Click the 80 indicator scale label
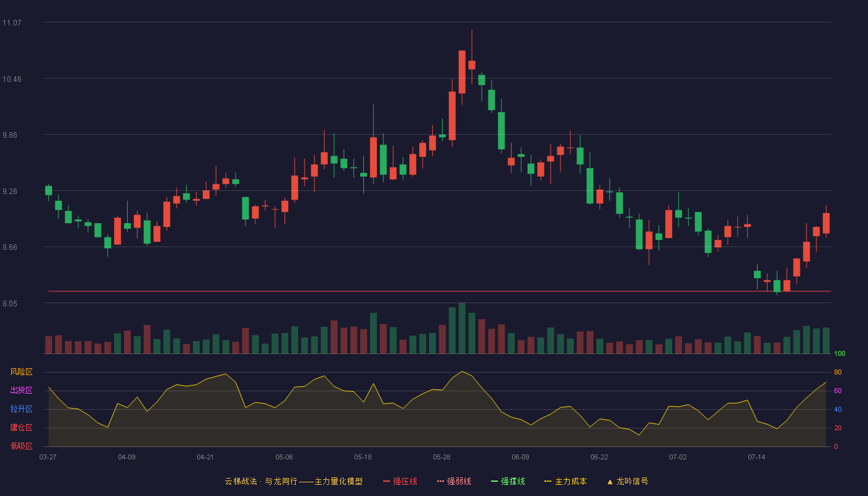The width and height of the screenshot is (868, 496). click(838, 372)
